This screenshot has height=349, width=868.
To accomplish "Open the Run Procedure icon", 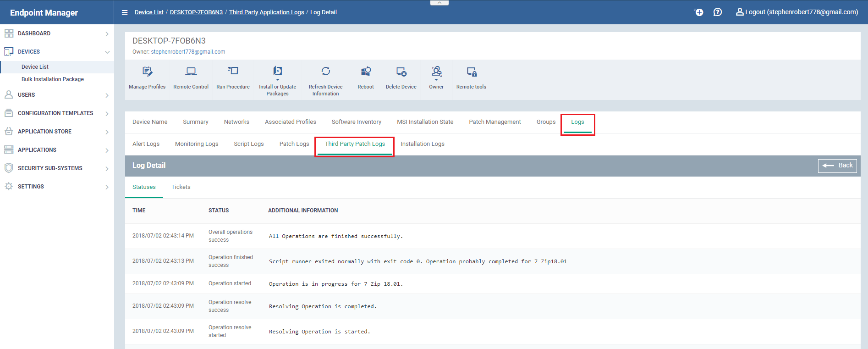I will pos(233,71).
